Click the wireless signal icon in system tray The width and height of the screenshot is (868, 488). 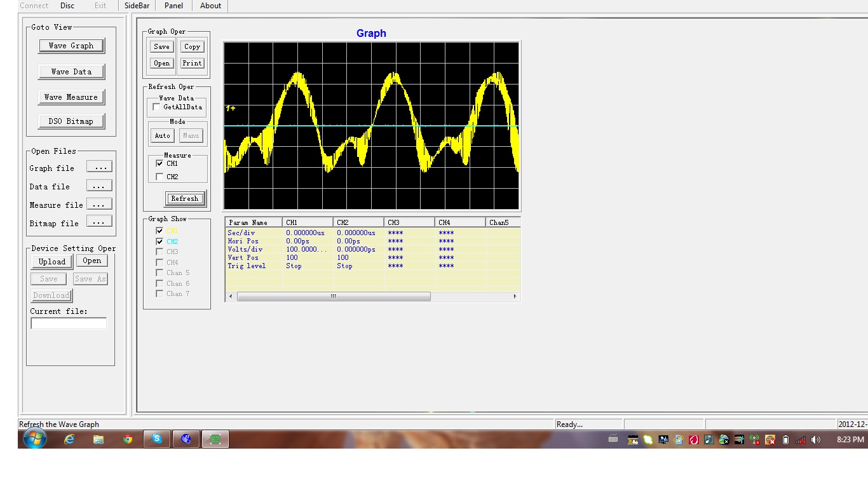(799, 438)
